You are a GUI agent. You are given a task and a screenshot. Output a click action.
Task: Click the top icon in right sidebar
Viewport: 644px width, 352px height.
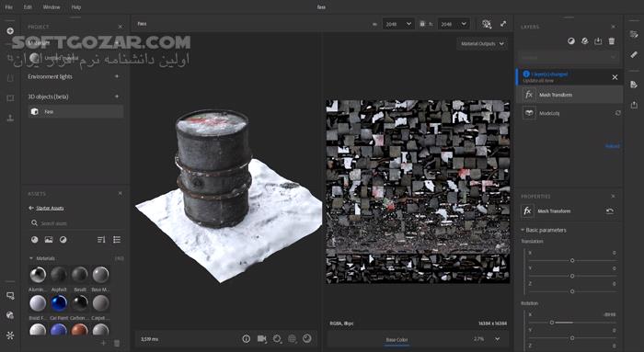(x=634, y=34)
